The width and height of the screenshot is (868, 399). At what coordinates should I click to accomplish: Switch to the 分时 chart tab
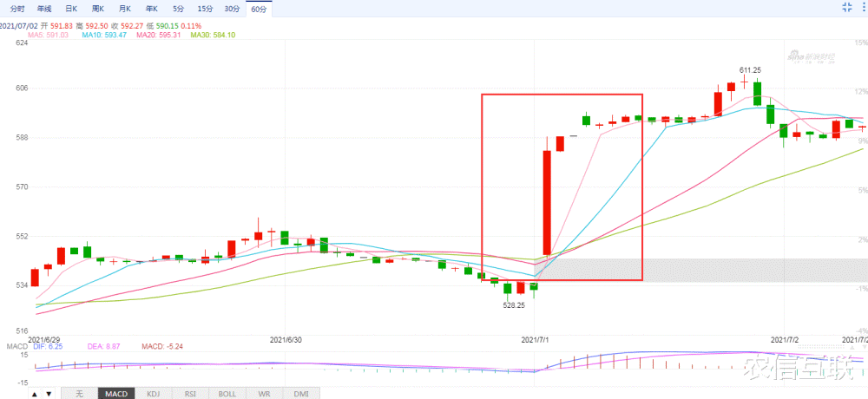click(x=17, y=9)
